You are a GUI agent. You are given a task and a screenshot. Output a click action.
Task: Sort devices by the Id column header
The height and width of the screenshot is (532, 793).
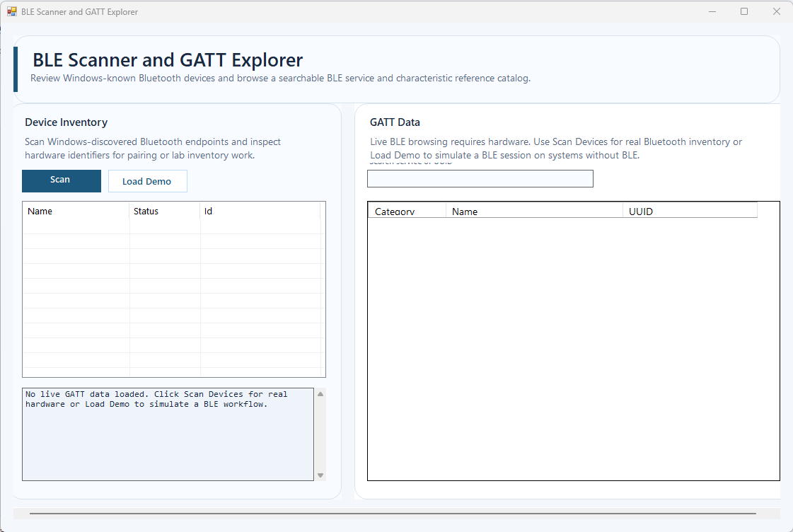click(260, 211)
